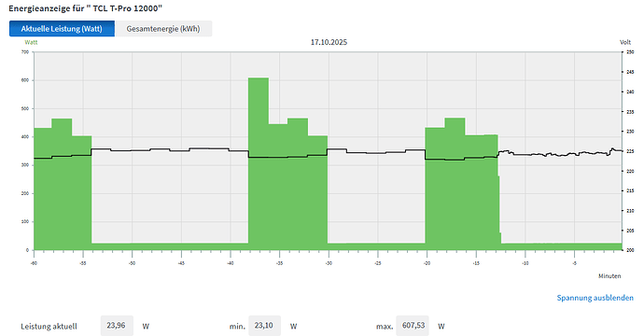Screen dimensions: 644x336
Task: Click the Volt axis label
Action: (625, 42)
